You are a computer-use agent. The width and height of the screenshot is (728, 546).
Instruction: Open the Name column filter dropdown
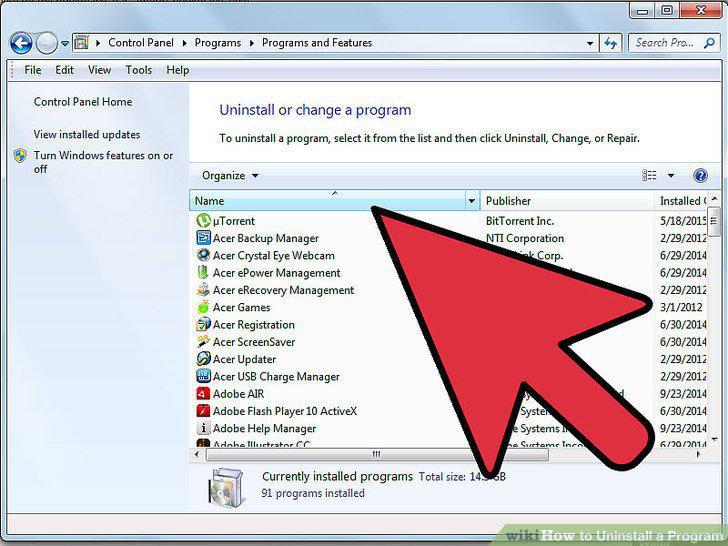pyautogui.click(x=472, y=201)
